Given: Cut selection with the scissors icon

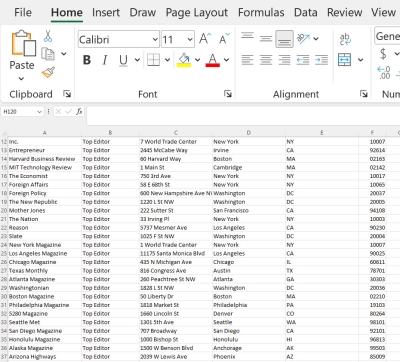Looking at the screenshot, I should (x=48, y=36).
